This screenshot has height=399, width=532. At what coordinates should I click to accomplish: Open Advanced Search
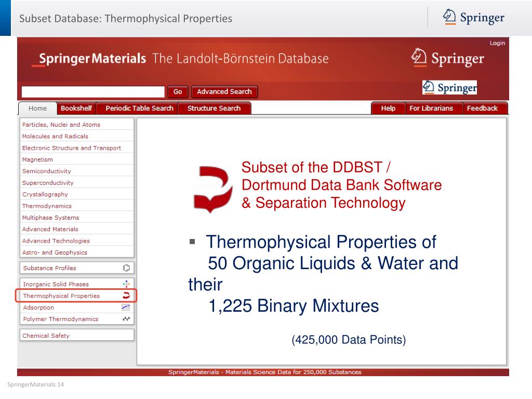point(224,91)
